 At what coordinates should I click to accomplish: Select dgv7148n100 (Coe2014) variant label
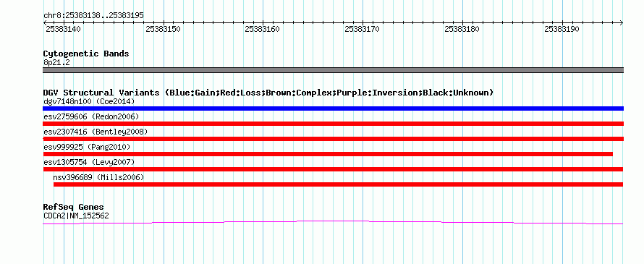click(89, 101)
